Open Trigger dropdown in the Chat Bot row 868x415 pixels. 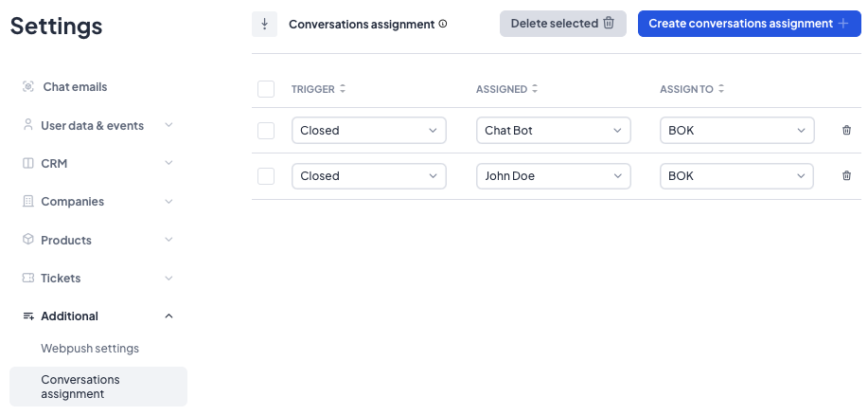368,131
